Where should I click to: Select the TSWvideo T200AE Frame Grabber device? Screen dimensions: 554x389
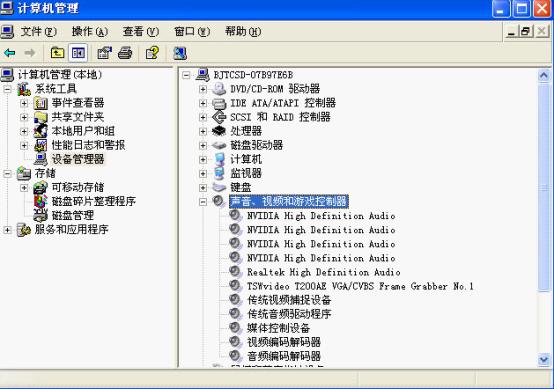(360, 286)
